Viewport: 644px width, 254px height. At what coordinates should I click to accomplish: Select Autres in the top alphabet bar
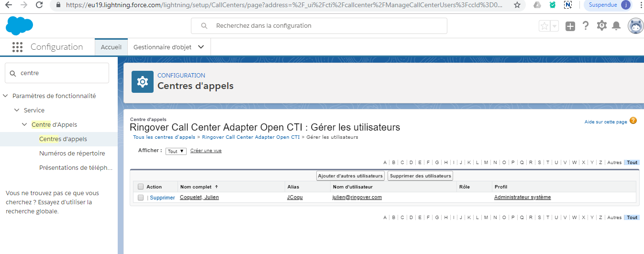614,163
